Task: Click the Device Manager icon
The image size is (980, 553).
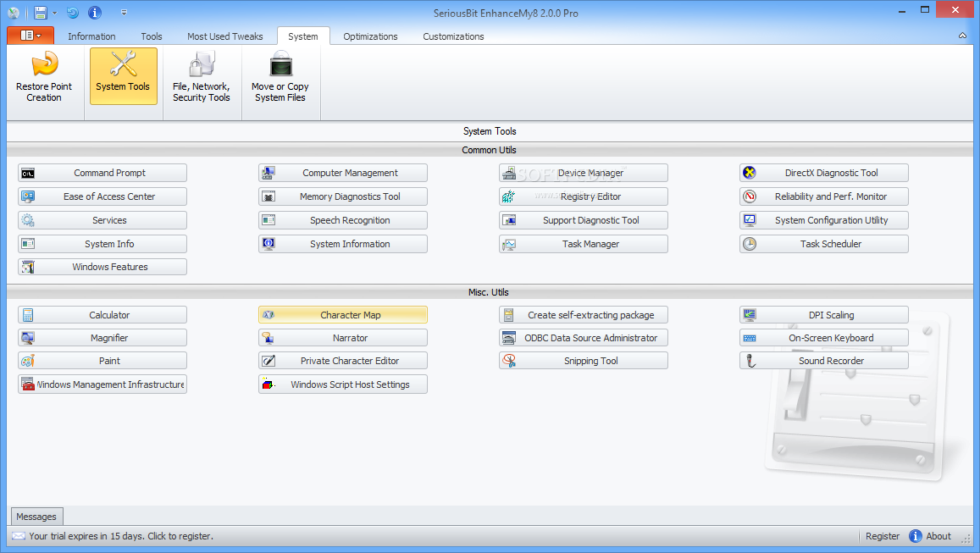Action: pyautogui.click(x=509, y=173)
